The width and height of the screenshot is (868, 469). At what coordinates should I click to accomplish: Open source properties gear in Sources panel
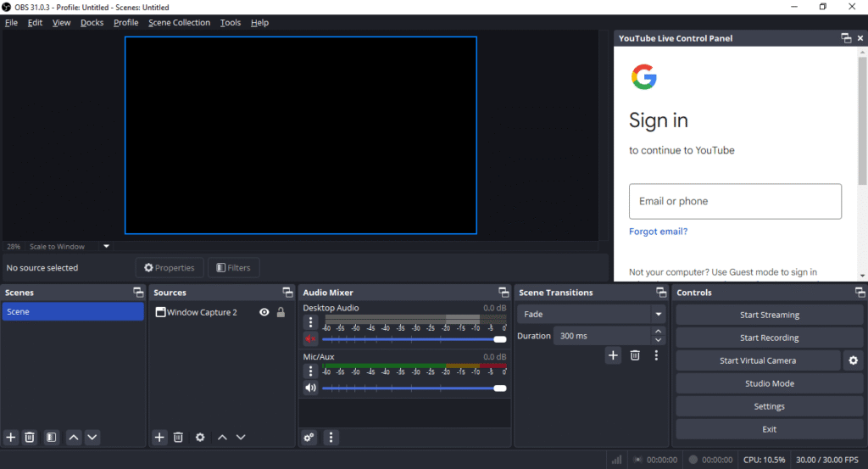(200, 438)
